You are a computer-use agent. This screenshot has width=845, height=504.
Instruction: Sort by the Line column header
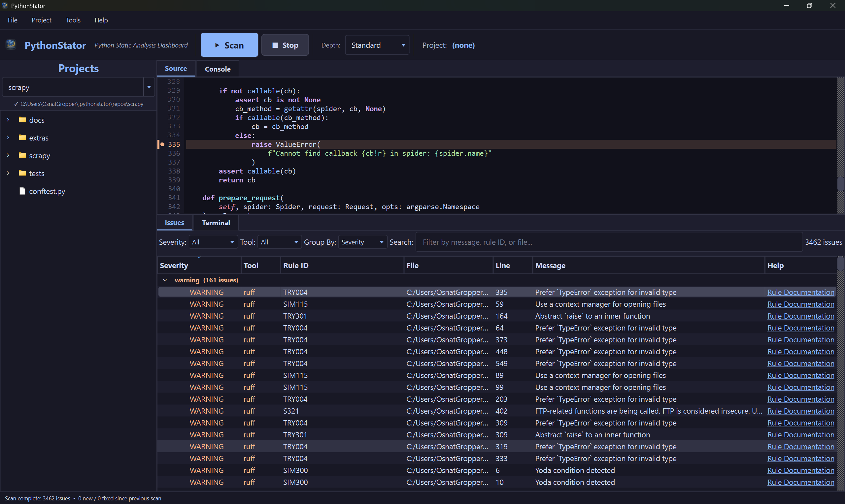(x=512, y=266)
